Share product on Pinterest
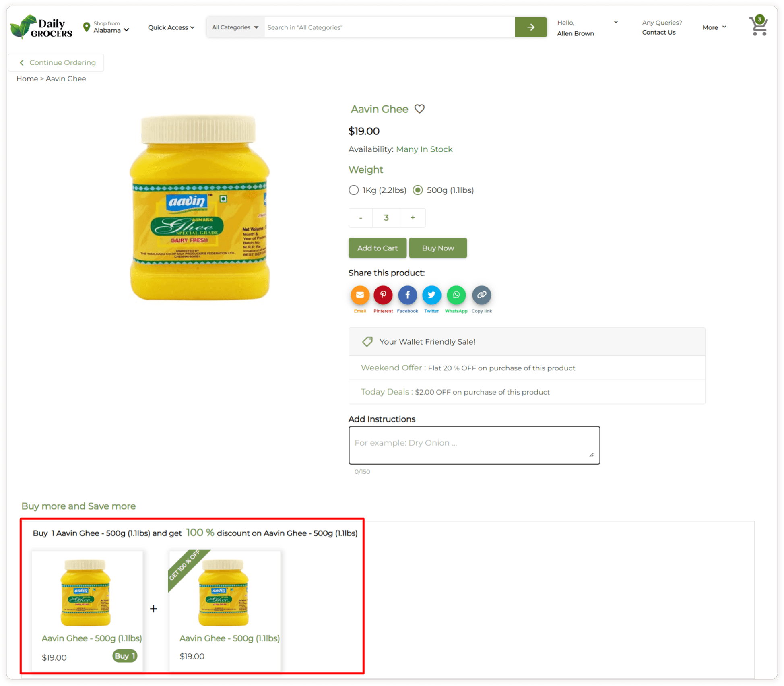Image resolution: width=784 pixels, height=686 pixels. [x=383, y=295]
